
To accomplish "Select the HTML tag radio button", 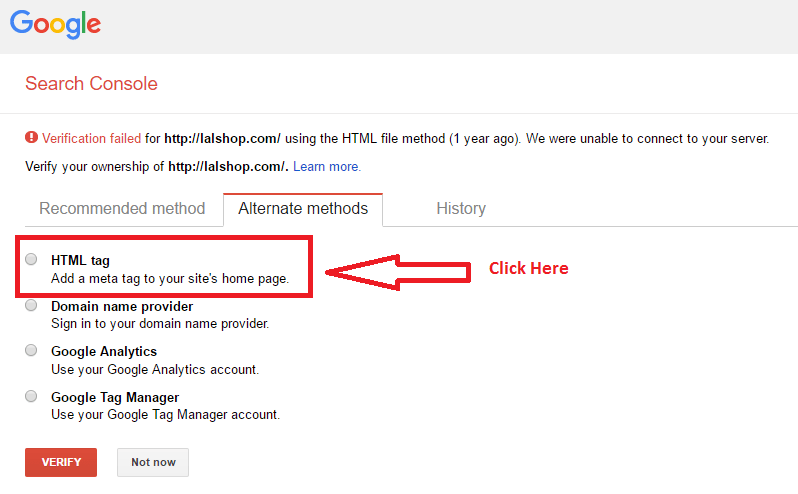I will pos(31,259).
